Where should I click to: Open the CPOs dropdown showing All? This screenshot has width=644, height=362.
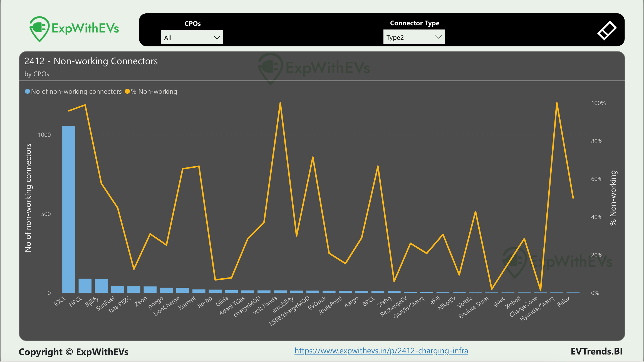192,37
